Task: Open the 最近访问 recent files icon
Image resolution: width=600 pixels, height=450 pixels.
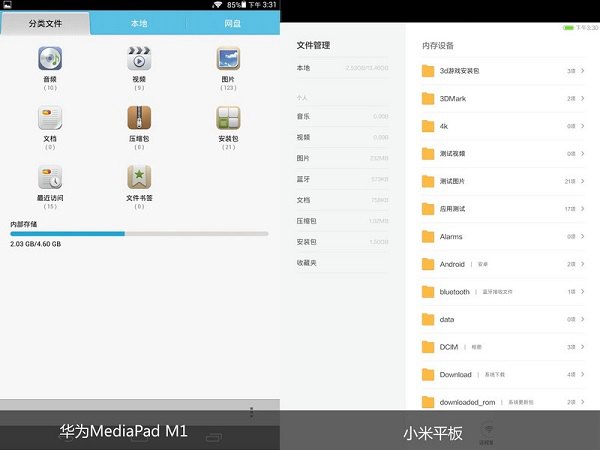Action: point(50,177)
